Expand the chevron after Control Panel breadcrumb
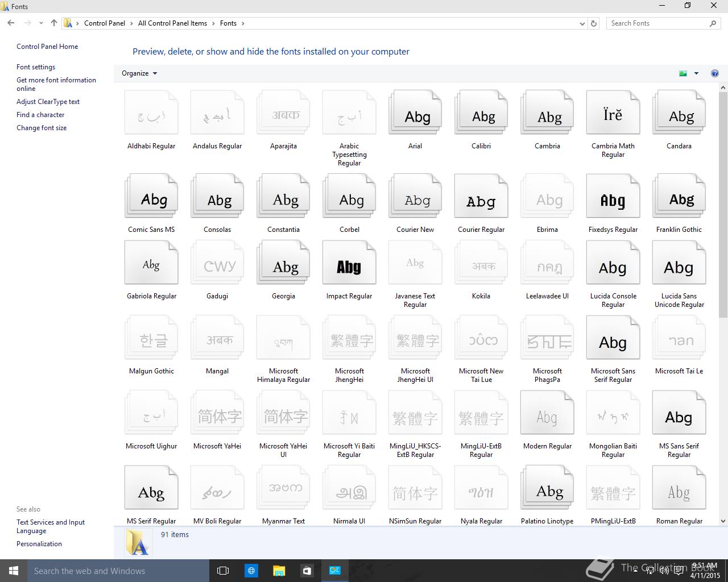 click(131, 23)
